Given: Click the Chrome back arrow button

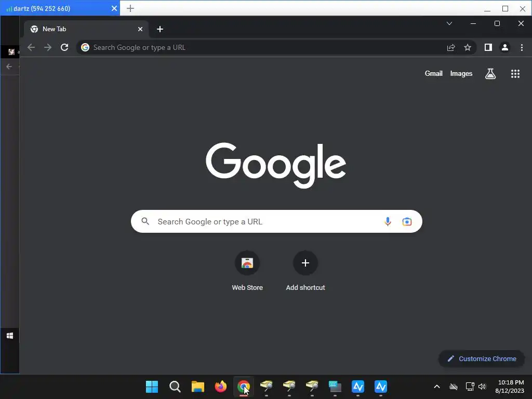Looking at the screenshot, I should pos(31,47).
